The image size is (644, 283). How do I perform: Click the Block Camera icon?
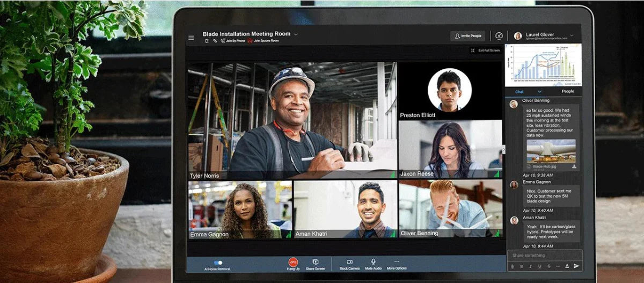[349, 262]
